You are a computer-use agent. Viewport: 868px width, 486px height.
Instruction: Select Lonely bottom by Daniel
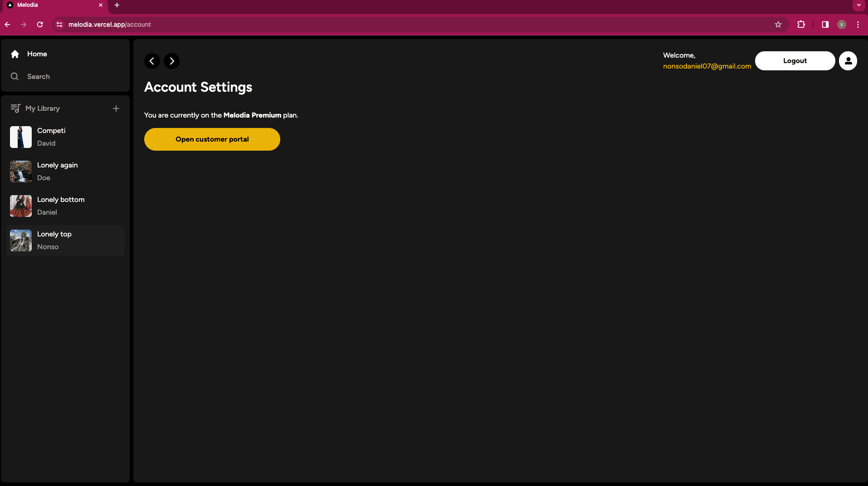coord(61,206)
